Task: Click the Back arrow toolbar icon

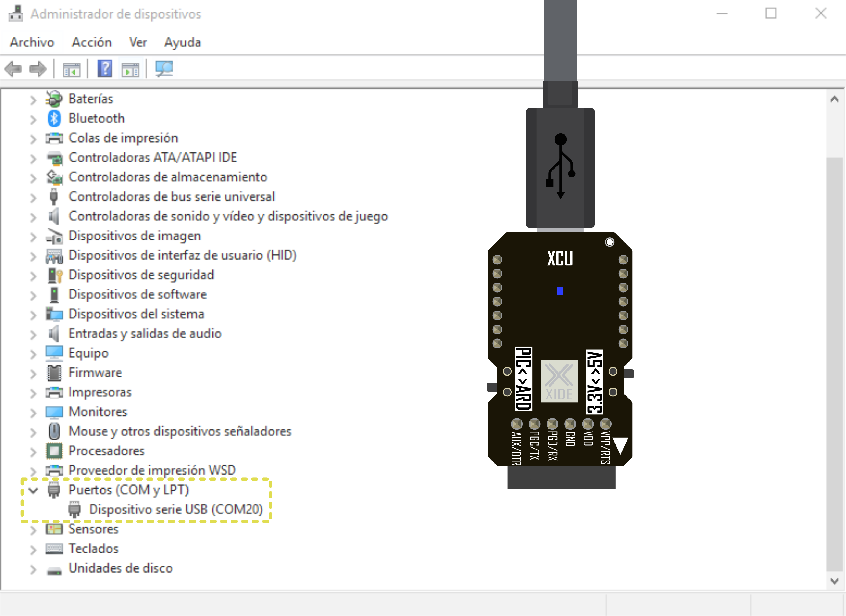Action: [x=13, y=69]
